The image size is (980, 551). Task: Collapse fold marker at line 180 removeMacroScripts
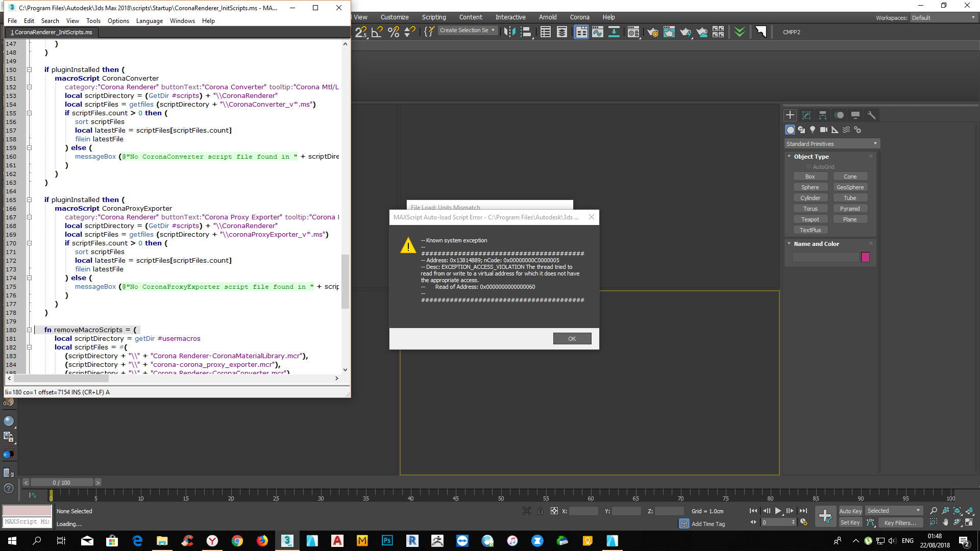pyautogui.click(x=29, y=330)
